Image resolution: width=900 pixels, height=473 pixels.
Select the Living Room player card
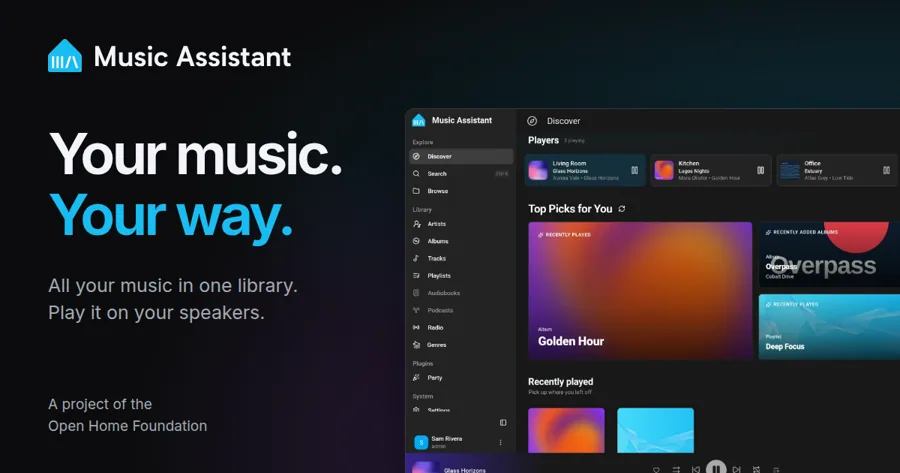(585, 170)
